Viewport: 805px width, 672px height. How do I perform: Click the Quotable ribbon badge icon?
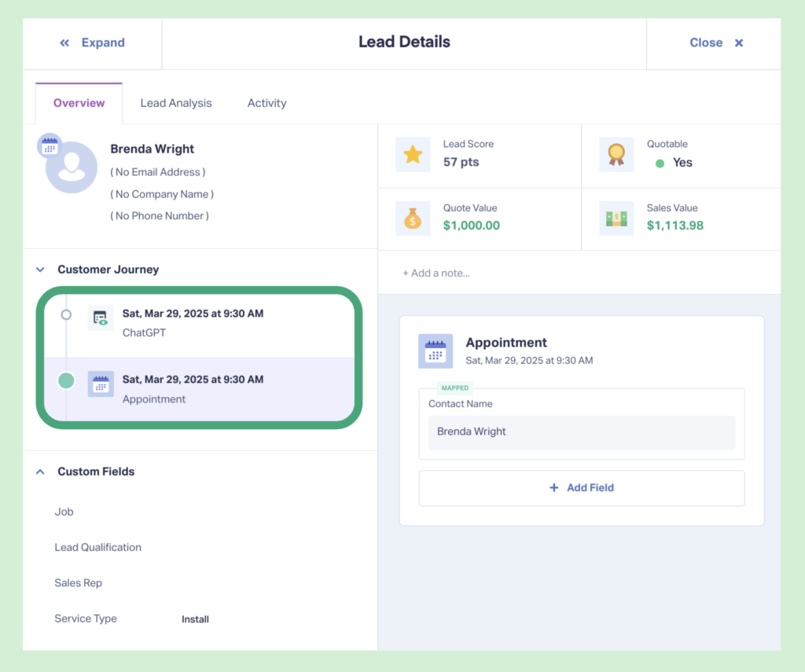[x=616, y=155]
